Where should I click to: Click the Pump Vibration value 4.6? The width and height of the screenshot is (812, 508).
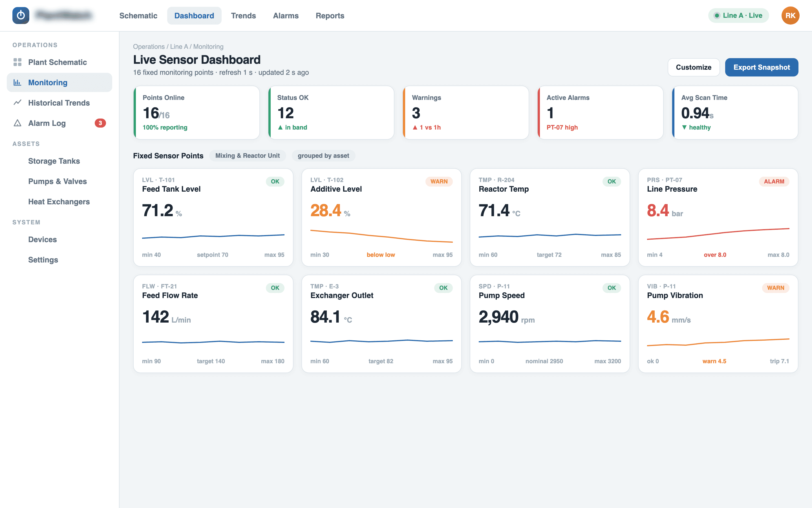(x=658, y=317)
